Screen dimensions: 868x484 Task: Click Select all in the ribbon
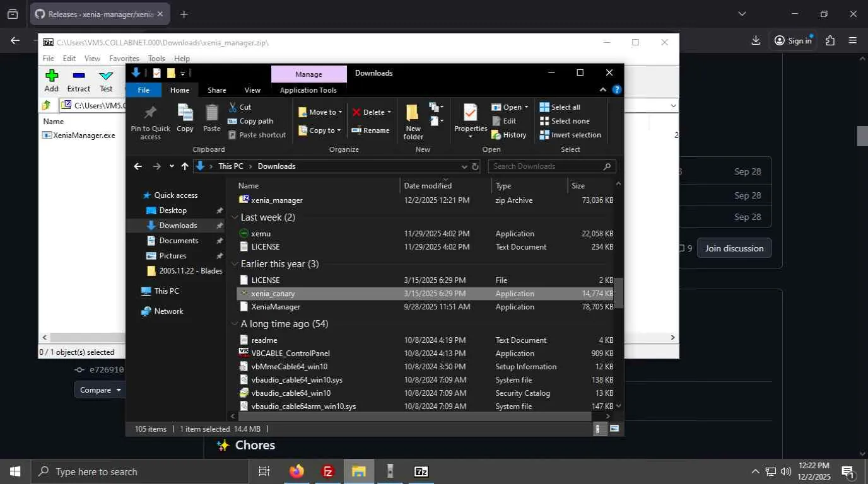[560, 107]
